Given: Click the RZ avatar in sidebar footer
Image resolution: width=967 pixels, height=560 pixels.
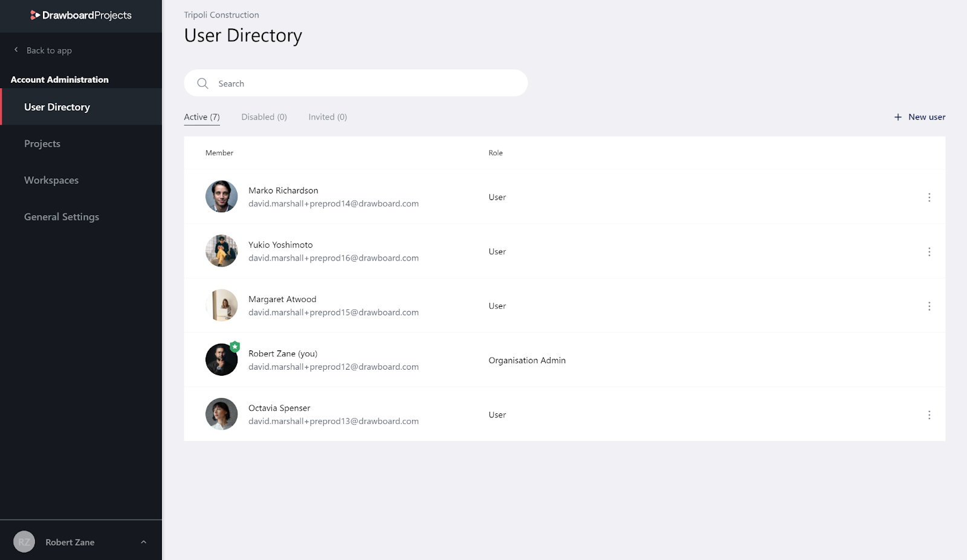Looking at the screenshot, I should [24, 542].
